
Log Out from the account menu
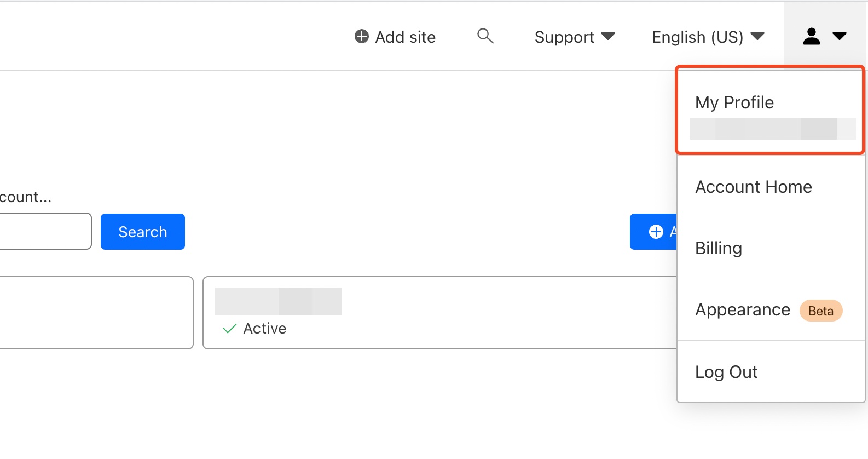pyautogui.click(x=726, y=372)
